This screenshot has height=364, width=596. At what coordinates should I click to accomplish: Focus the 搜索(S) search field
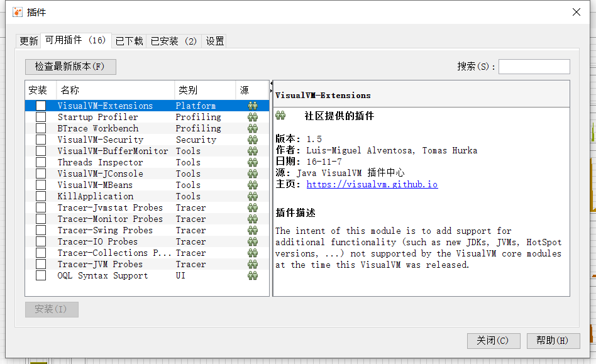[x=534, y=67]
